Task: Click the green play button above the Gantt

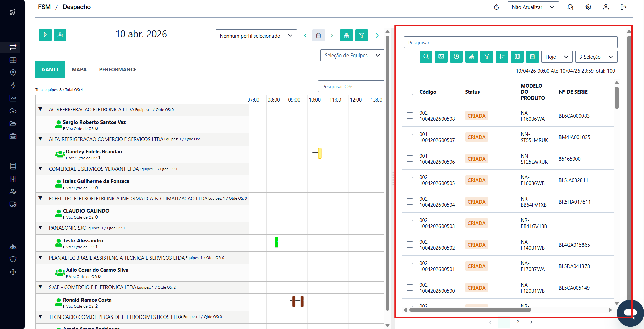Action: 45,35
